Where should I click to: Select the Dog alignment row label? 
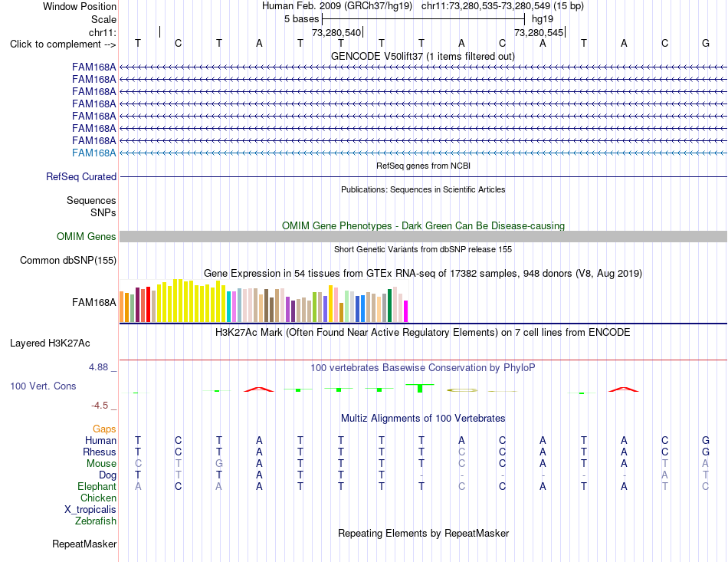pos(107,475)
